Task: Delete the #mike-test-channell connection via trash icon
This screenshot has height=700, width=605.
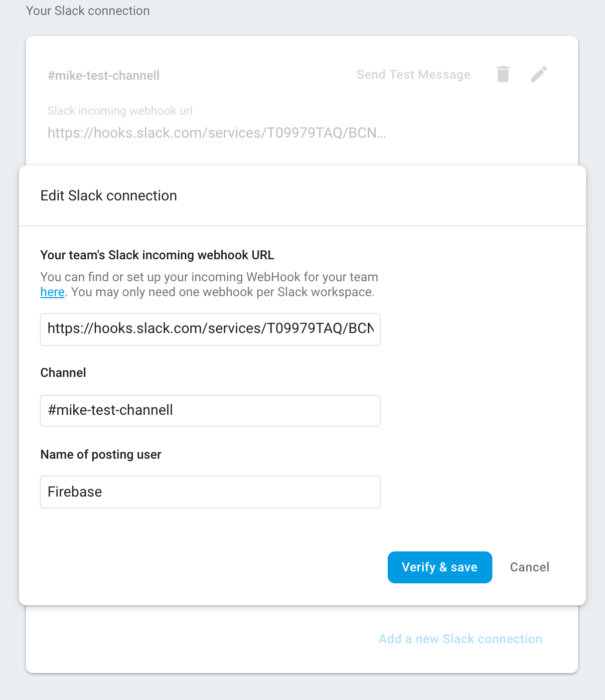Action: (x=503, y=74)
